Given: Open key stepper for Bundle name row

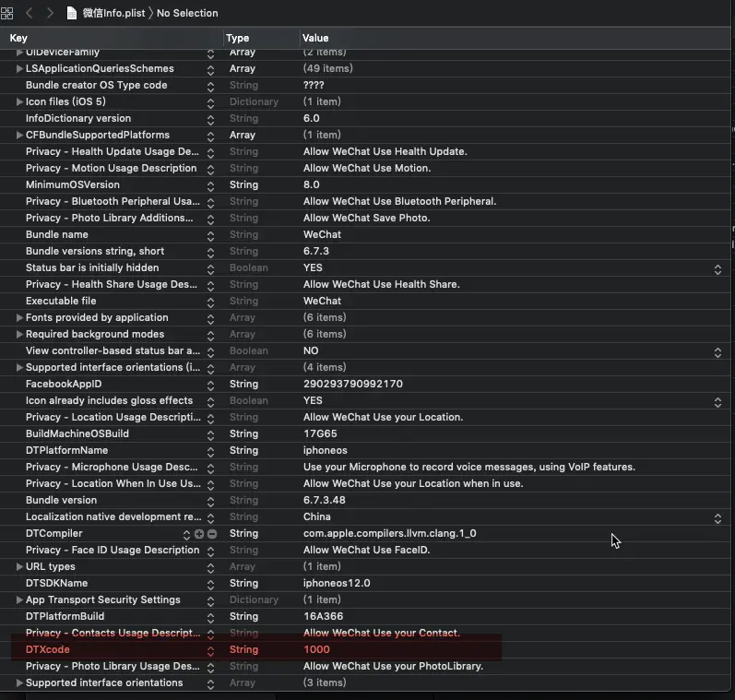Looking at the screenshot, I should click(x=210, y=236).
